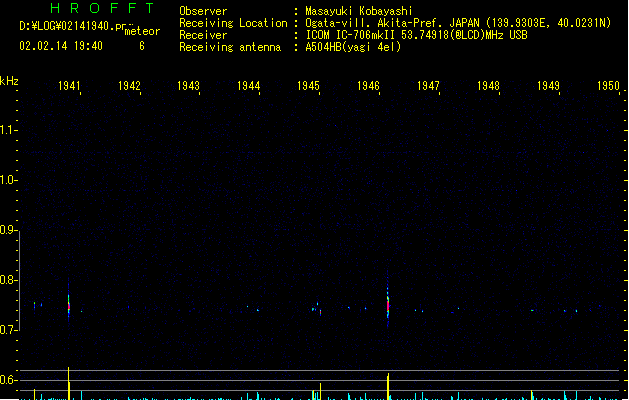Click the HROFFT title text
This screenshot has width=629, height=400.
click(x=102, y=8)
